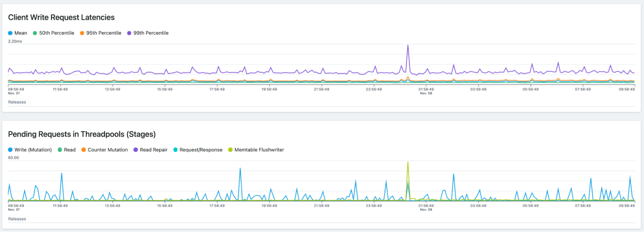This screenshot has height=232, width=644.
Task: Click the teal Request/Response legend dot
Action: pyautogui.click(x=175, y=150)
